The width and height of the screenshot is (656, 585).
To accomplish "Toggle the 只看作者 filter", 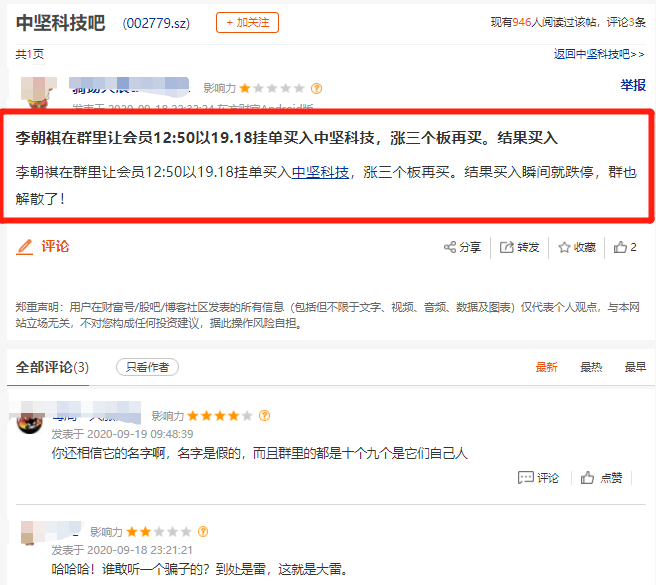I will tap(148, 367).
